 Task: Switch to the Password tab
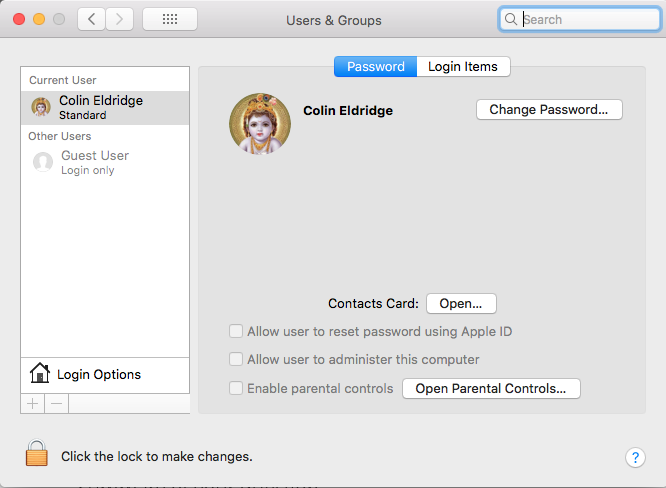[375, 67]
